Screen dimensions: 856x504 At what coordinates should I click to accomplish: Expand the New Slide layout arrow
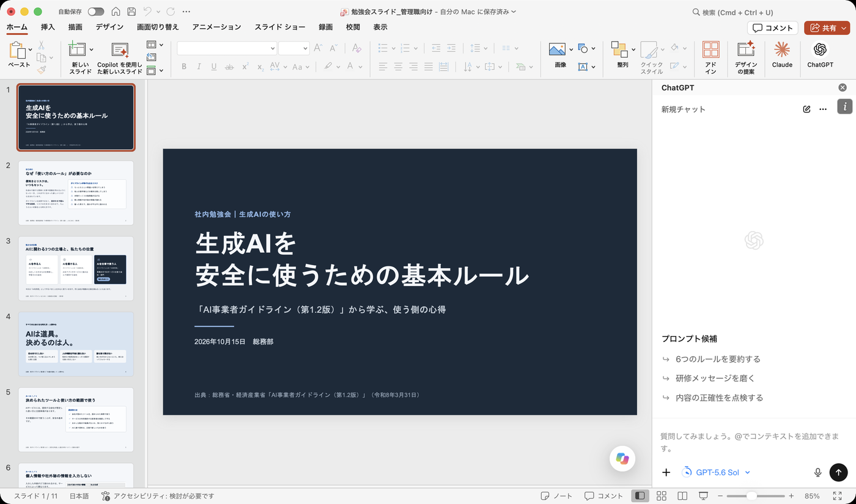point(91,50)
